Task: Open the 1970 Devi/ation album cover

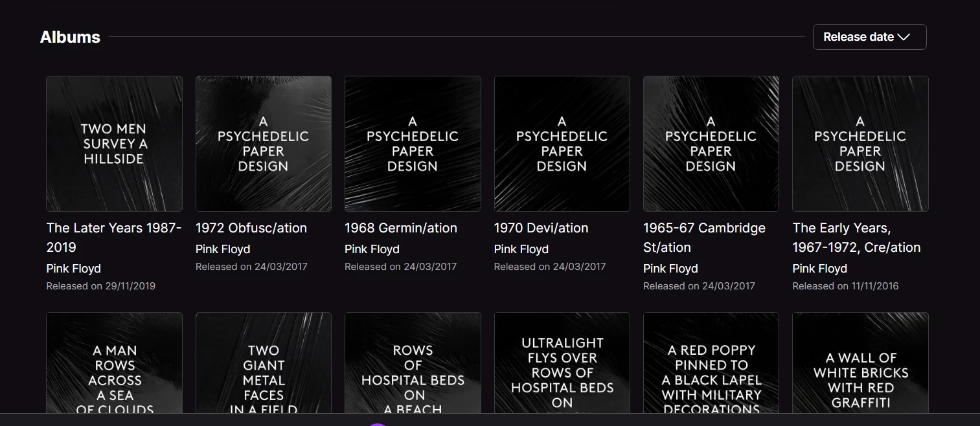Action: (562, 144)
